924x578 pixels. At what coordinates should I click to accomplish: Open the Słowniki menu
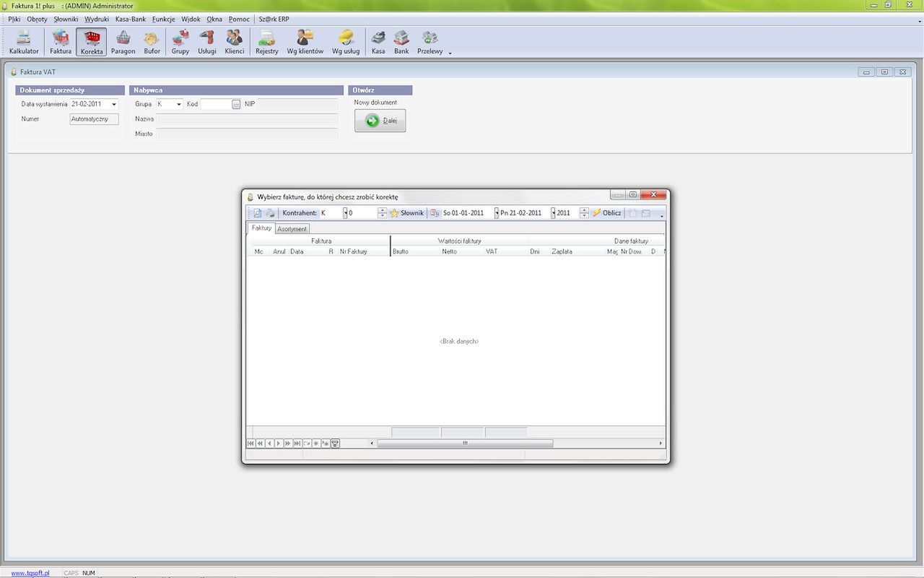(x=66, y=20)
